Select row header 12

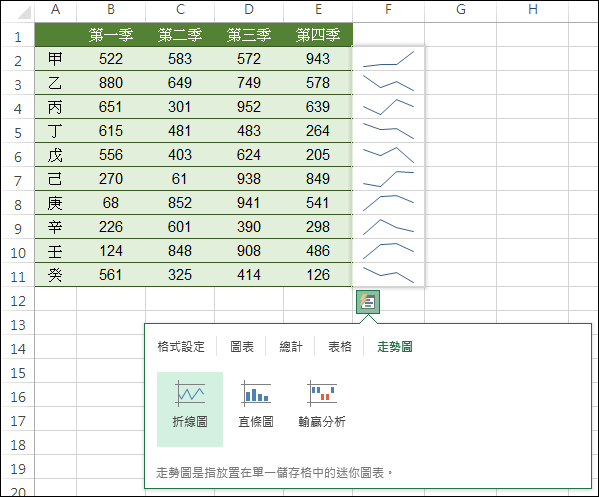pyautogui.click(x=18, y=301)
